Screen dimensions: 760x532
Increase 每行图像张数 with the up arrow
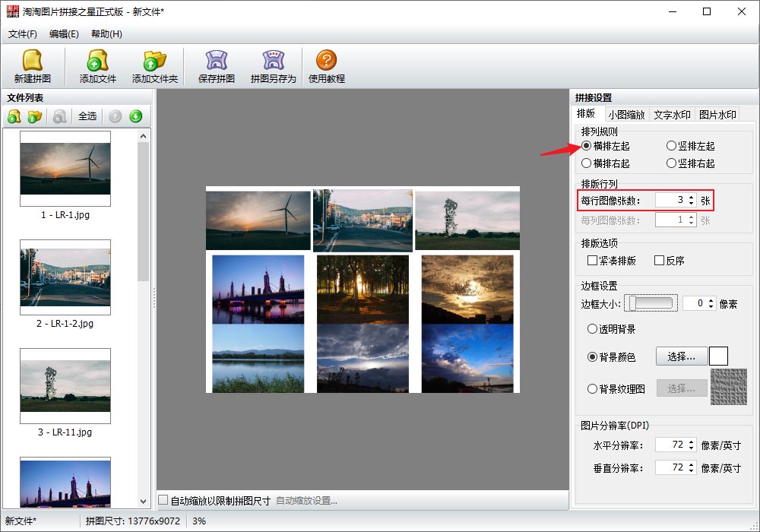691,197
